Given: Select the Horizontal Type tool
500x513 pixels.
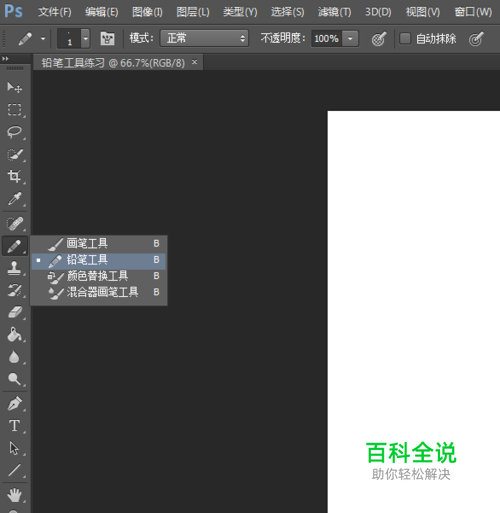Looking at the screenshot, I should [14, 426].
